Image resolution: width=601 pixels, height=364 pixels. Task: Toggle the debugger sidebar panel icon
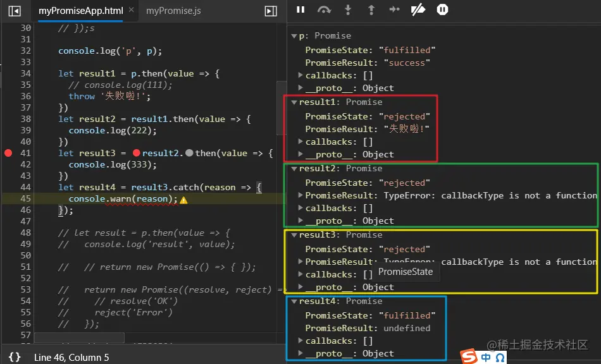click(x=271, y=11)
